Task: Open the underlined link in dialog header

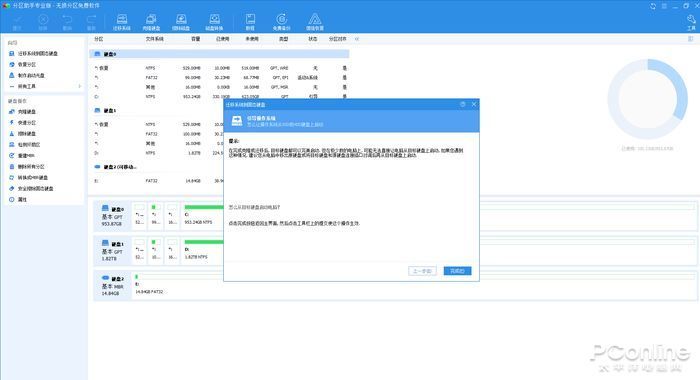Action: pyautogui.click(x=285, y=125)
